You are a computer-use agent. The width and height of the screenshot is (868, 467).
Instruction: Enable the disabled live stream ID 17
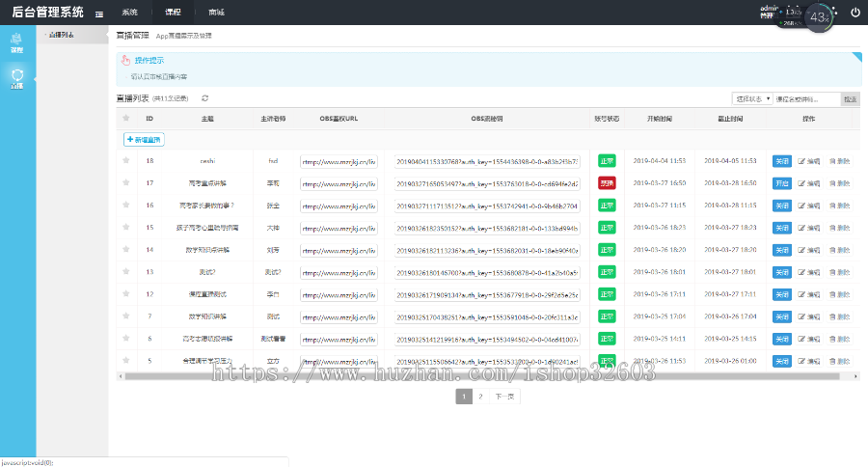tap(781, 182)
